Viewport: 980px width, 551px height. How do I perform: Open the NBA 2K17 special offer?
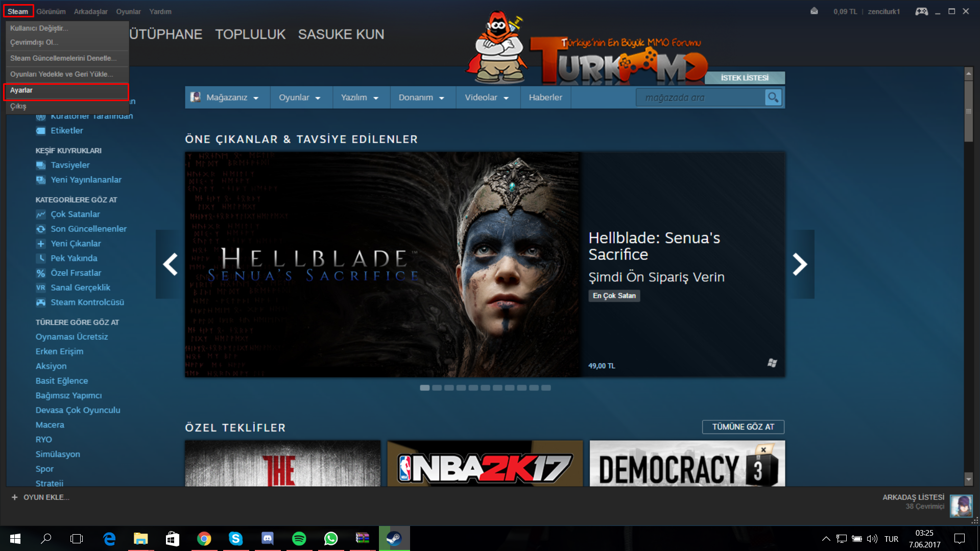click(485, 464)
